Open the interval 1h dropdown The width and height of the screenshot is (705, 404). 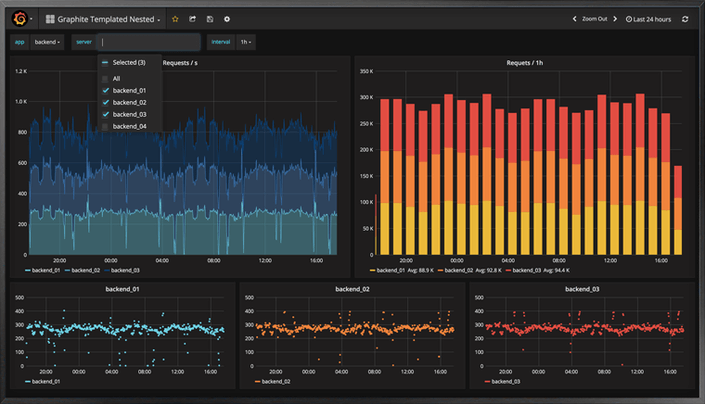click(245, 42)
